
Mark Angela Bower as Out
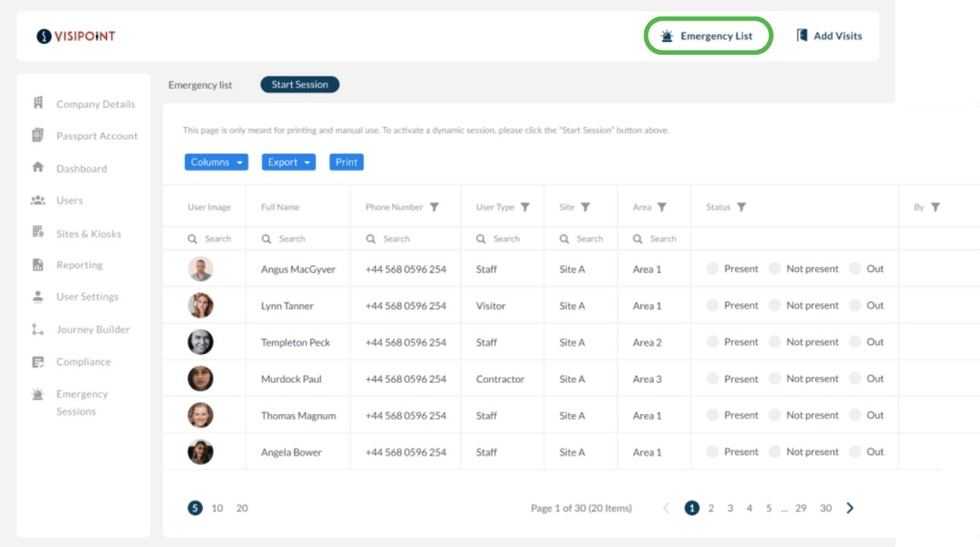point(855,452)
